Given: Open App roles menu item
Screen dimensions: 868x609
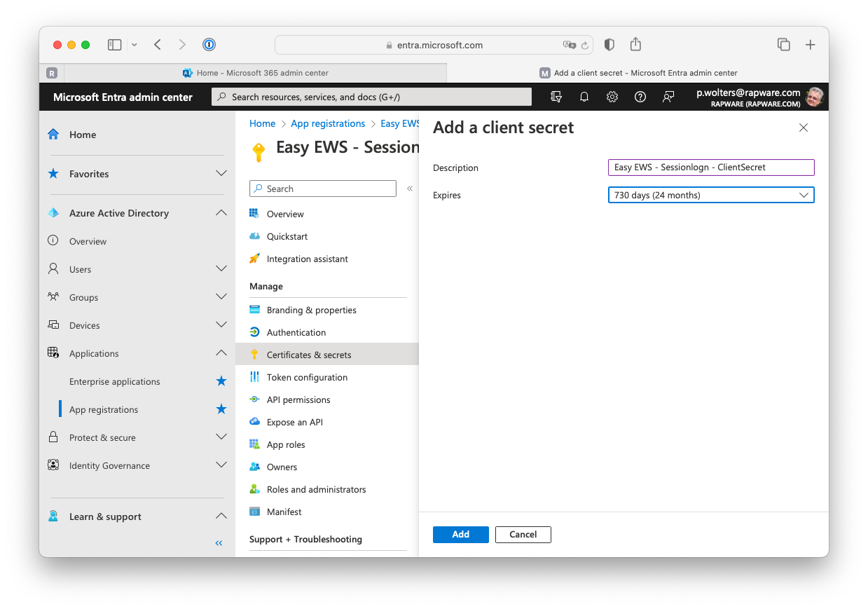Looking at the screenshot, I should [x=286, y=444].
